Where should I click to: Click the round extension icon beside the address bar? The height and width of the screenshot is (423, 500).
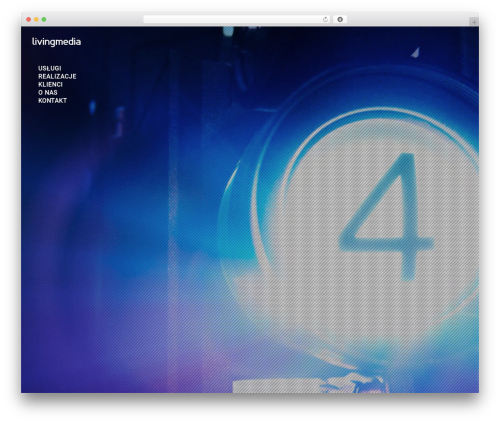point(340,20)
